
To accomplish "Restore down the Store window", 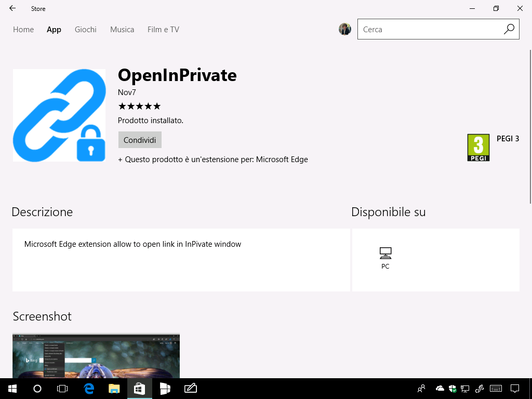I will (496, 8).
